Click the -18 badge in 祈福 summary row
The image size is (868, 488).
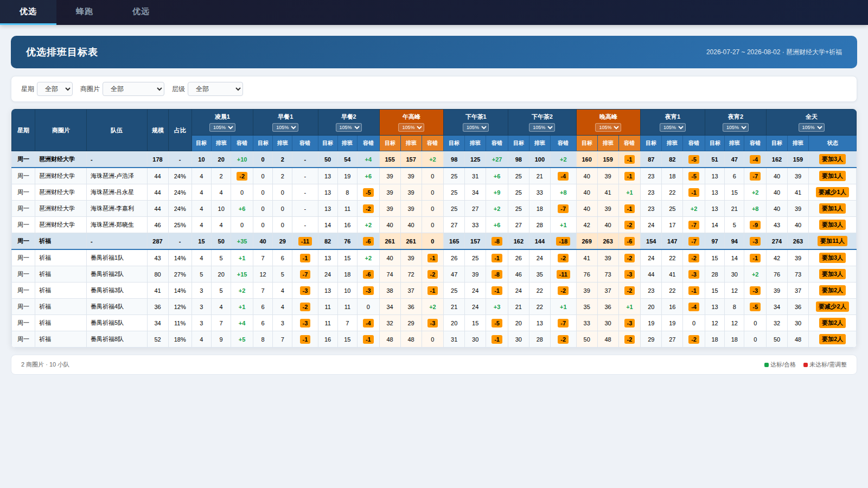pyautogui.click(x=563, y=241)
